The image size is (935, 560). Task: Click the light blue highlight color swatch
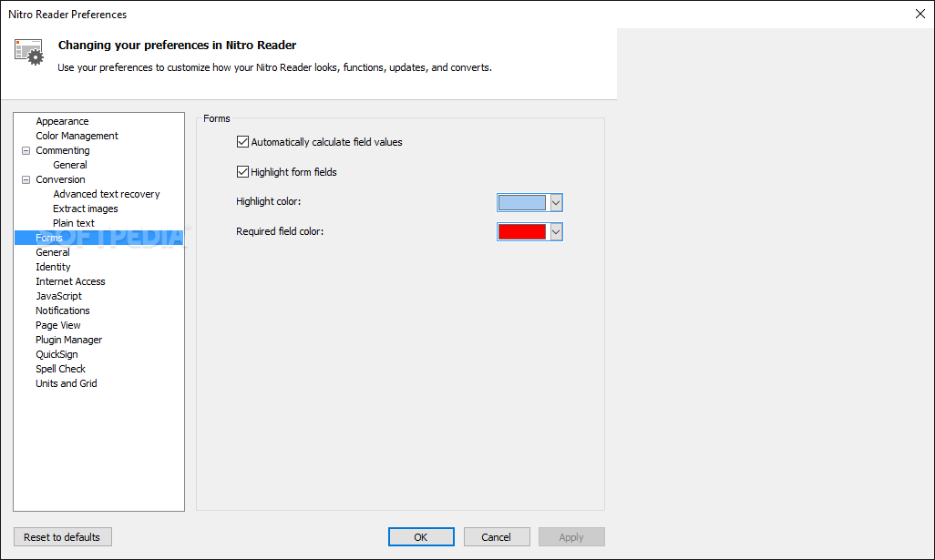pyautogui.click(x=522, y=202)
